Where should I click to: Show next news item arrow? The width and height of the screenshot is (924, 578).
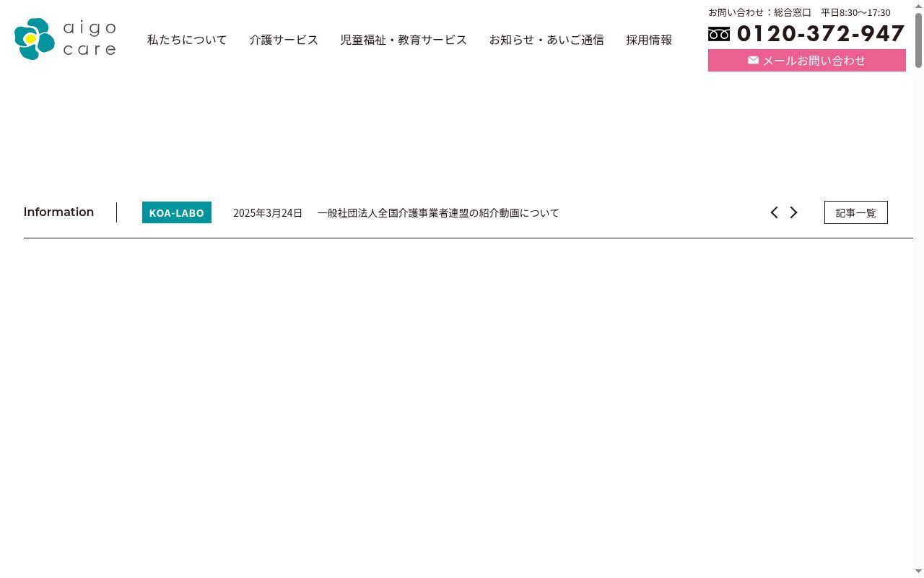click(793, 212)
